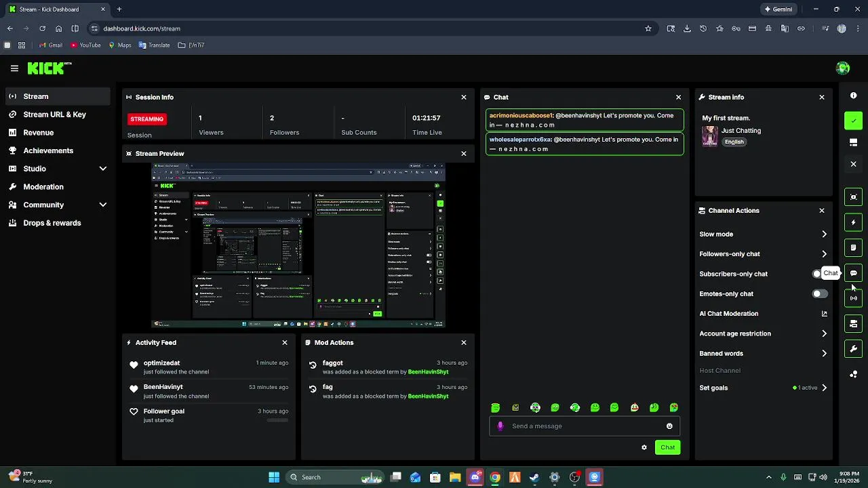Toggle the broadcast signal icon in sidebar
The image size is (868, 488).
854,298
